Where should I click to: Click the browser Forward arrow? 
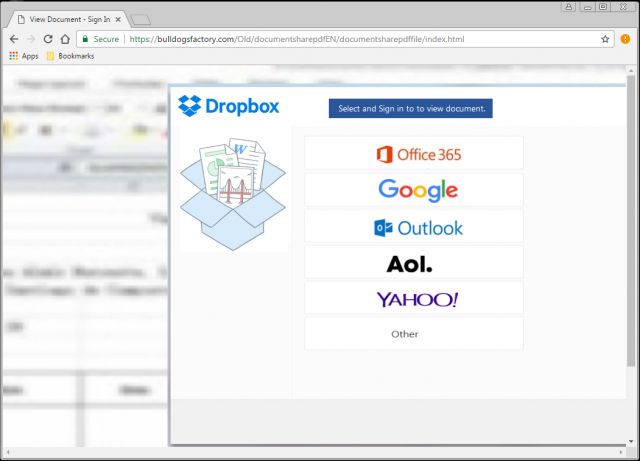pos(31,39)
